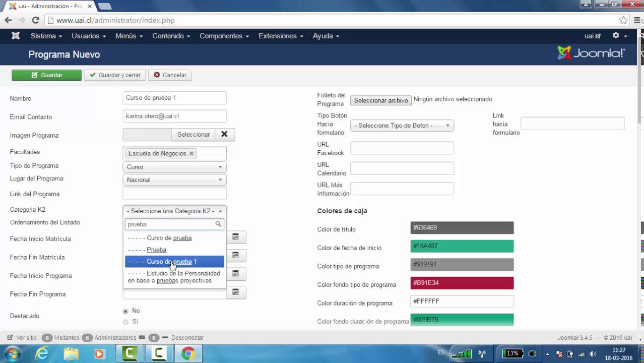
Task: Click Seleccionar archivo for Folleto
Action: 381,100
